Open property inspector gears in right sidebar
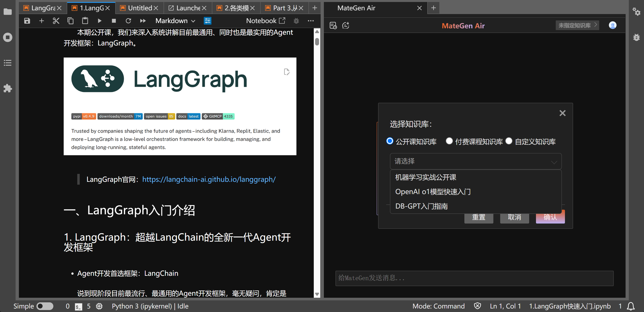 coord(636,11)
